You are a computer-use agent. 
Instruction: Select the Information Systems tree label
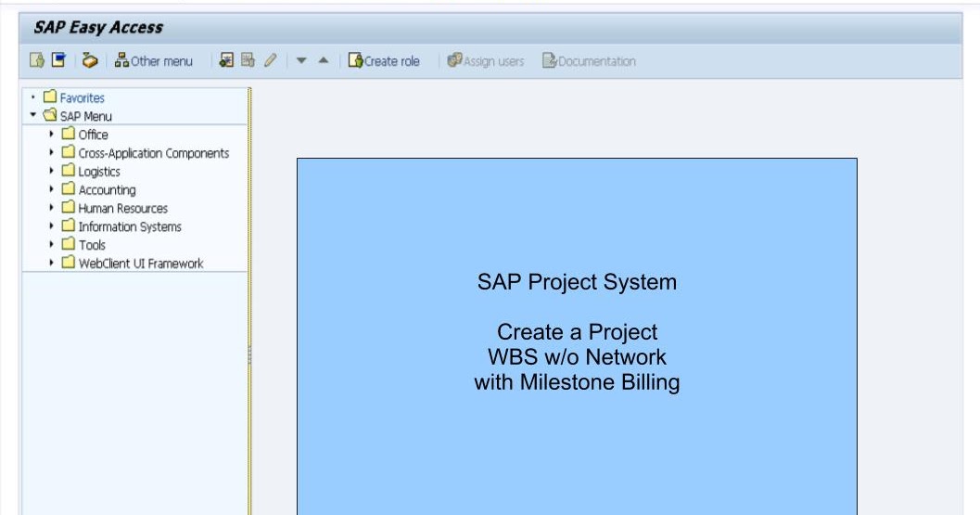(x=130, y=226)
